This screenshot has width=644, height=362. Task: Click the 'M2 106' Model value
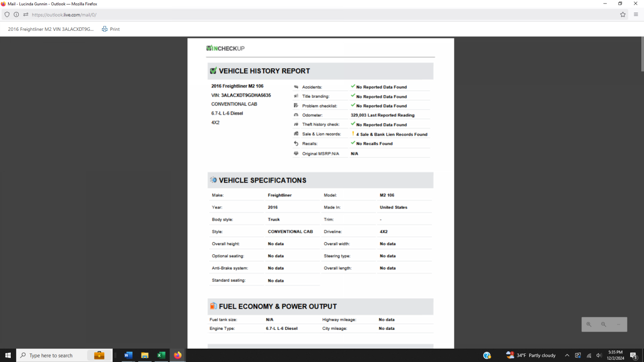(x=387, y=195)
